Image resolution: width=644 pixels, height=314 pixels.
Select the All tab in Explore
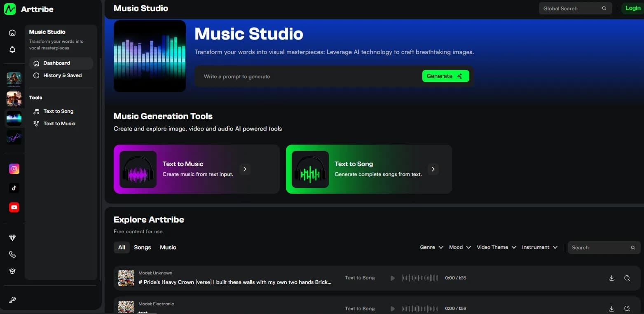point(122,247)
